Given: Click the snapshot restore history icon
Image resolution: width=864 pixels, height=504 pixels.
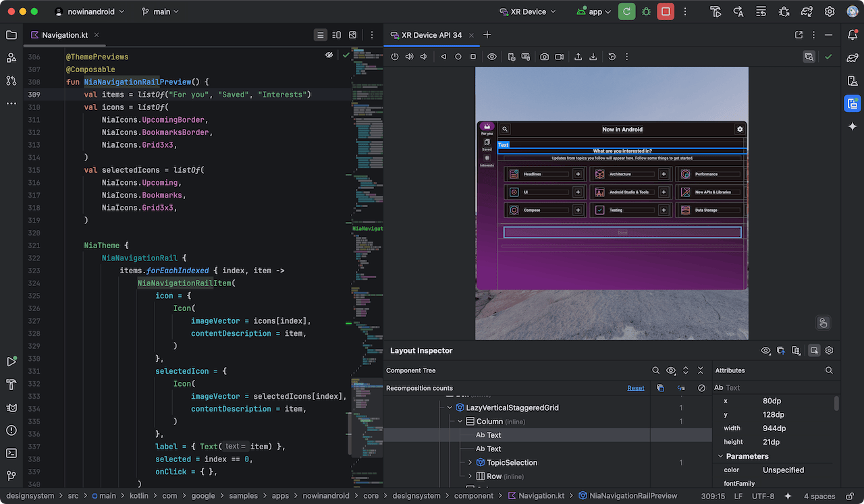Looking at the screenshot, I should click(x=612, y=57).
